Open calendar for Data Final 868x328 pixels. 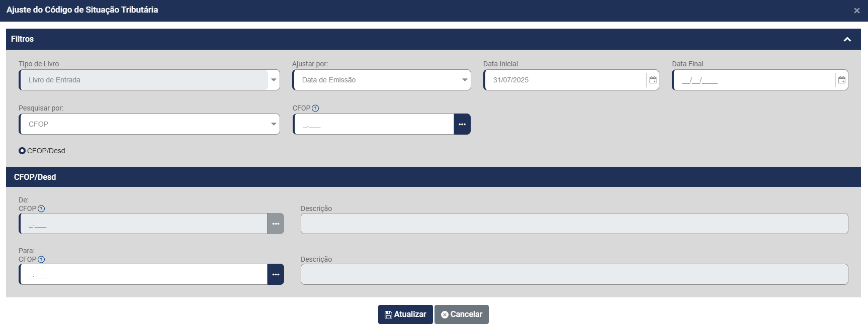(842, 80)
